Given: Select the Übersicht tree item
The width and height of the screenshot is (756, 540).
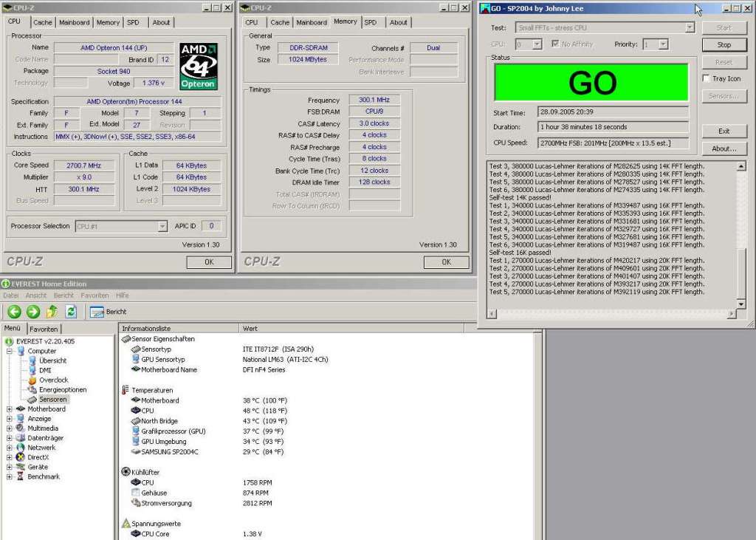Looking at the screenshot, I should 52,360.
